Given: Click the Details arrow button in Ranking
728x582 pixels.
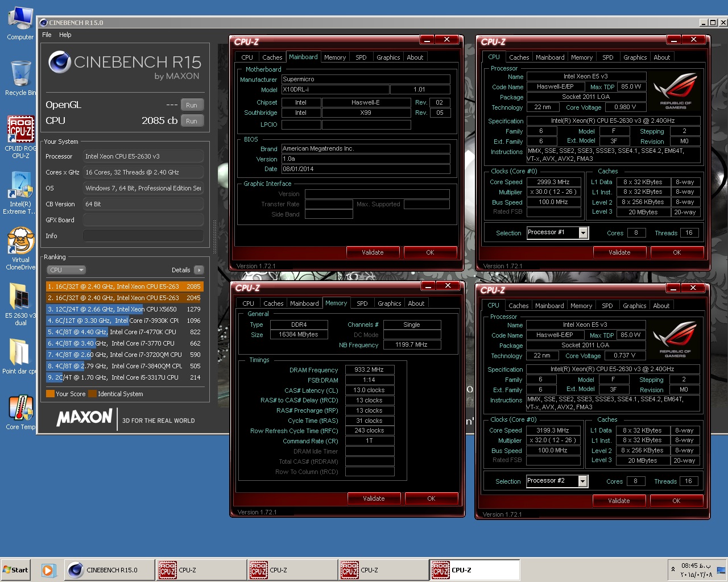Looking at the screenshot, I should (x=199, y=270).
